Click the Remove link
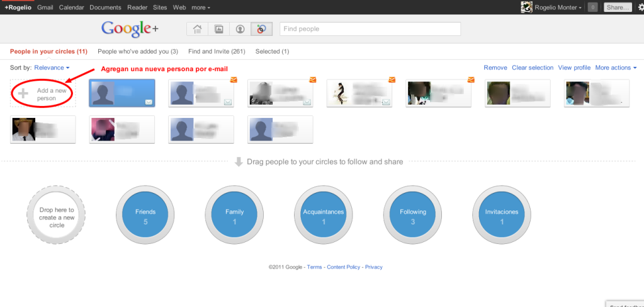Image resolution: width=644 pixels, height=307 pixels. [495, 67]
